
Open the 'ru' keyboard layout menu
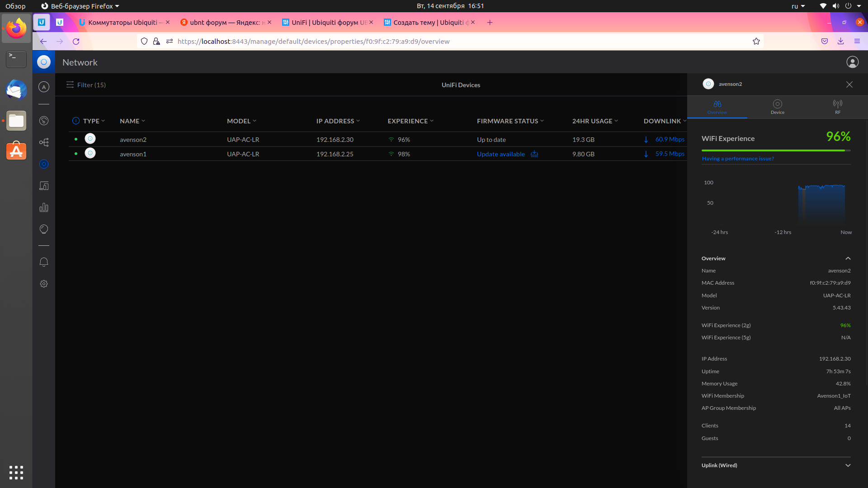pyautogui.click(x=798, y=6)
